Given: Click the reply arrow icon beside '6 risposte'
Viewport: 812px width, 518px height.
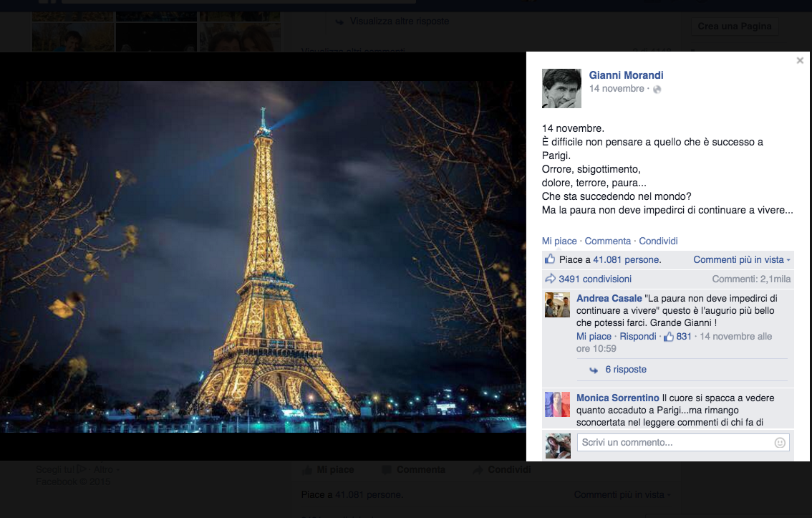Looking at the screenshot, I should pos(594,370).
